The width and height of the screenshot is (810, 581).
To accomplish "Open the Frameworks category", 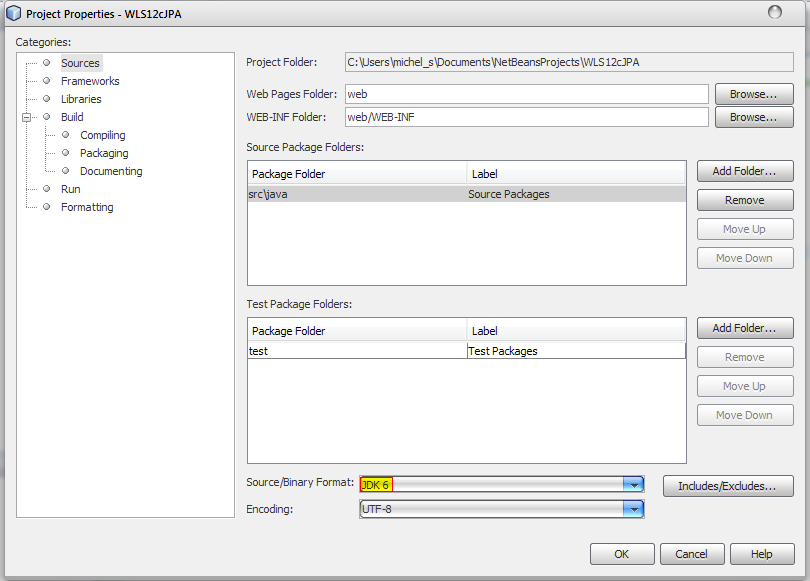I will [89, 81].
